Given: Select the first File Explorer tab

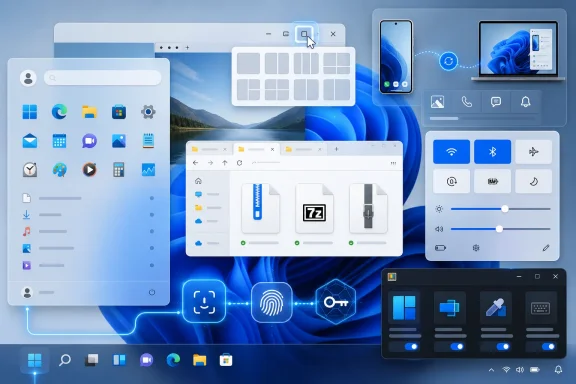Looking at the screenshot, I should (209, 149).
